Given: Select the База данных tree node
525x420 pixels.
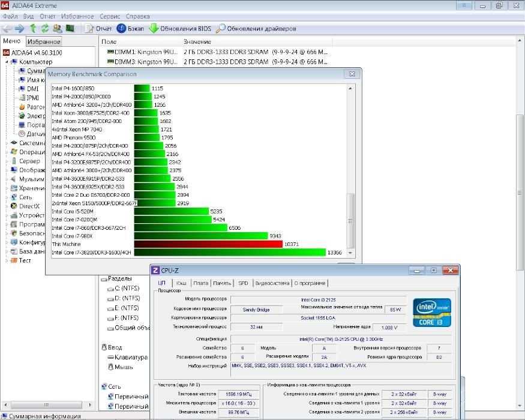Looking at the screenshot, I should pyautogui.click(x=28, y=251).
